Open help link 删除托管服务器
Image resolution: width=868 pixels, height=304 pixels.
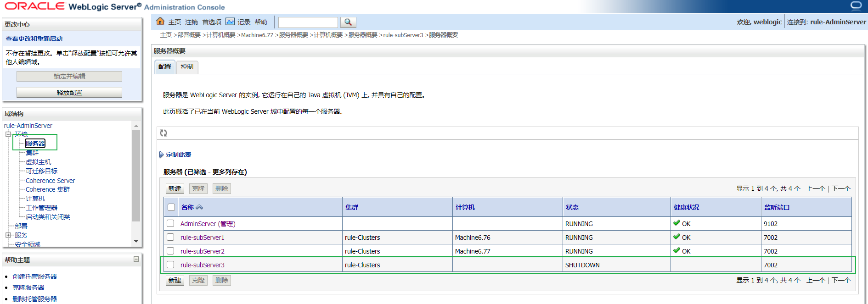coord(35,299)
